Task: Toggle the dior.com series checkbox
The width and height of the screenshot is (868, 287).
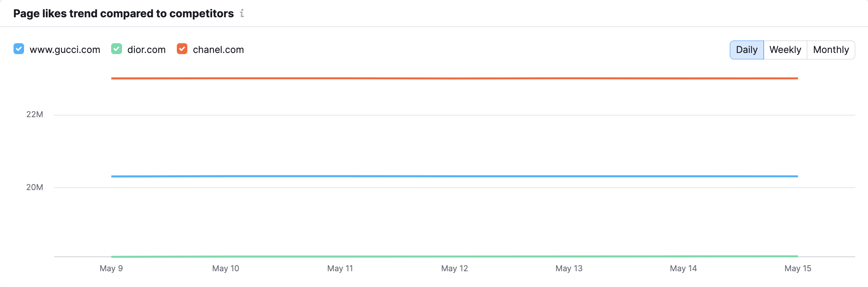Action: (x=116, y=49)
